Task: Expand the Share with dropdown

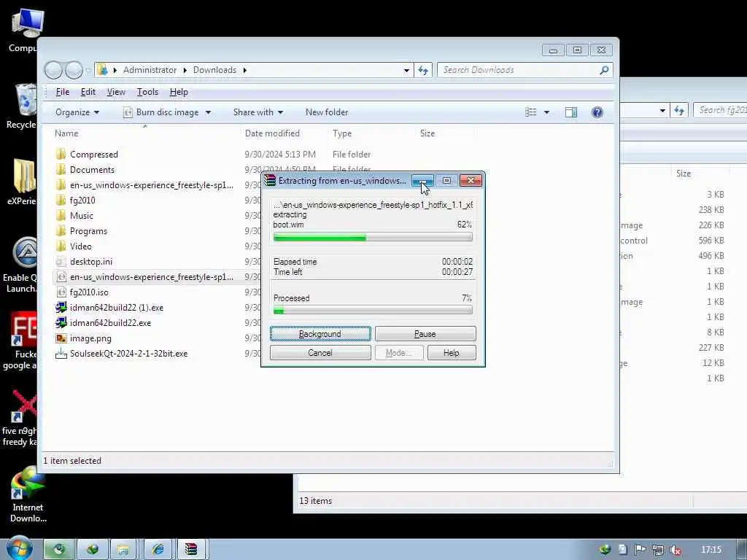Action: [258, 112]
